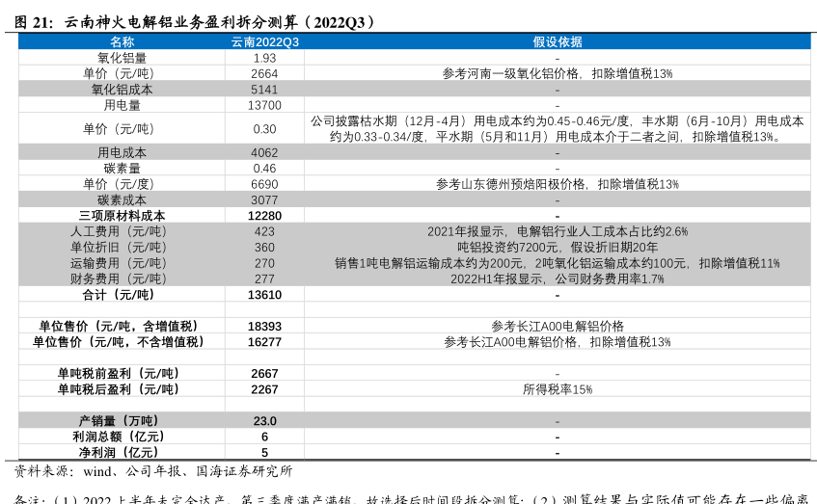Select the 云南2022Q3 column header
Screen dimensions: 817x504
[x=264, y=41]
